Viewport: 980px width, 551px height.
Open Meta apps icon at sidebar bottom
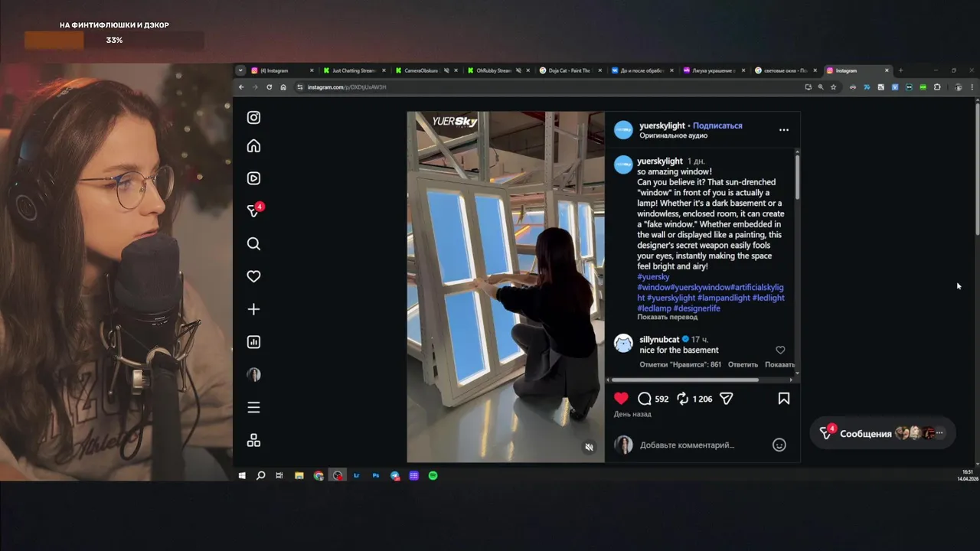[x=253, y=440]
